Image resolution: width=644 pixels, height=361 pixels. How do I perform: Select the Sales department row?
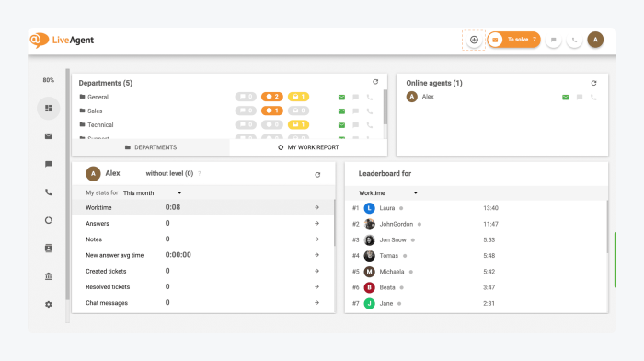coord(228,111)
